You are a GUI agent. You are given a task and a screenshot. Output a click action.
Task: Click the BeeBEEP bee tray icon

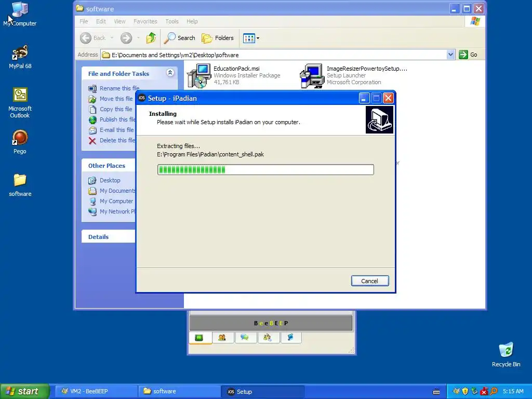pos(456,391)
